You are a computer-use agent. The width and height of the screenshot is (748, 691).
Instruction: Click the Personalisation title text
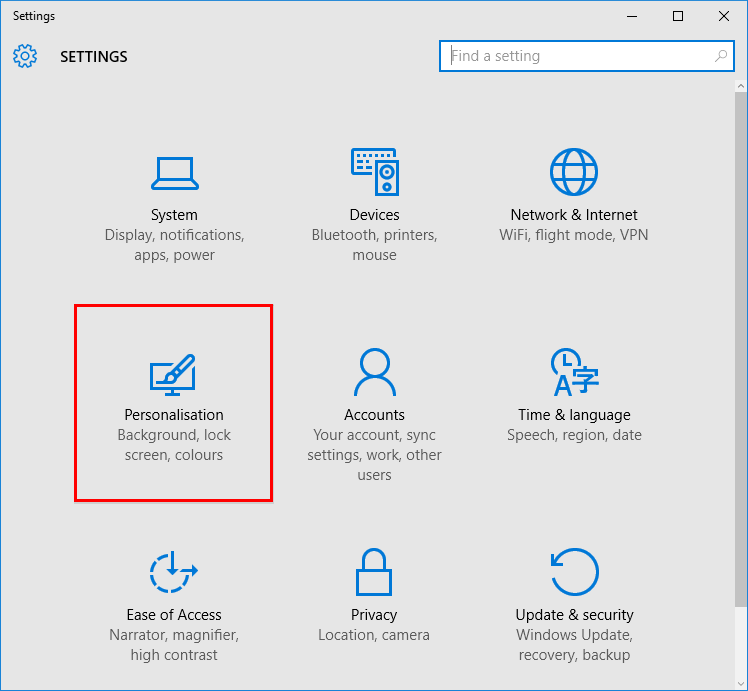(x=174, y=415)
